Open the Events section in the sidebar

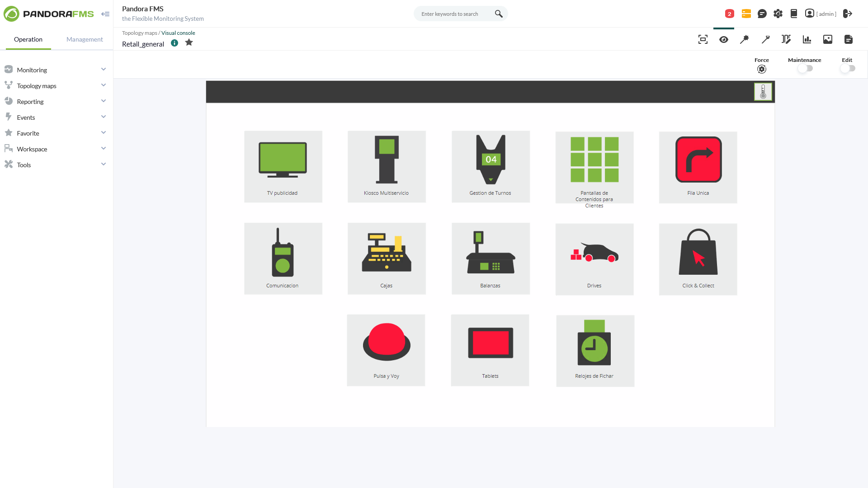pos(26,117)
